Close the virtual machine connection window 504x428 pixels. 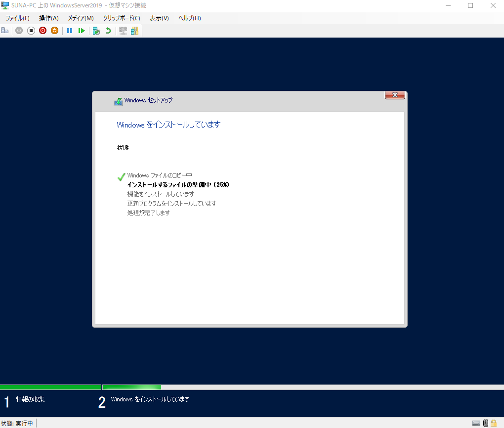[x=493, y=5]
